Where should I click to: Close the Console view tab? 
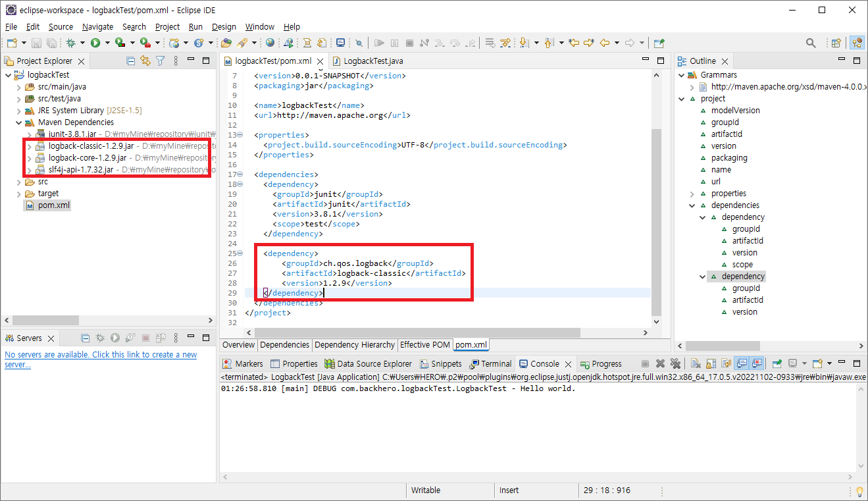[568, 364]
